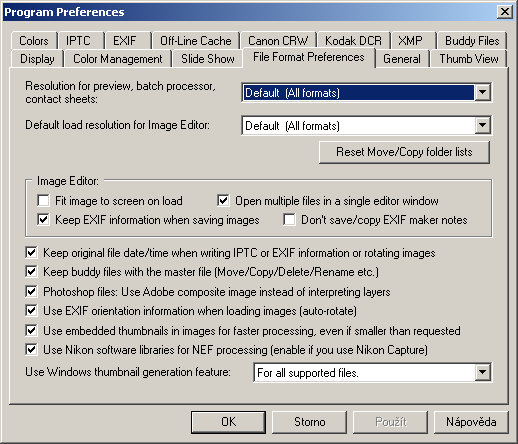Switch to the Display tab
Image resolution: width=518 pixels, height=444 pixels.
[x=37, y=59]
